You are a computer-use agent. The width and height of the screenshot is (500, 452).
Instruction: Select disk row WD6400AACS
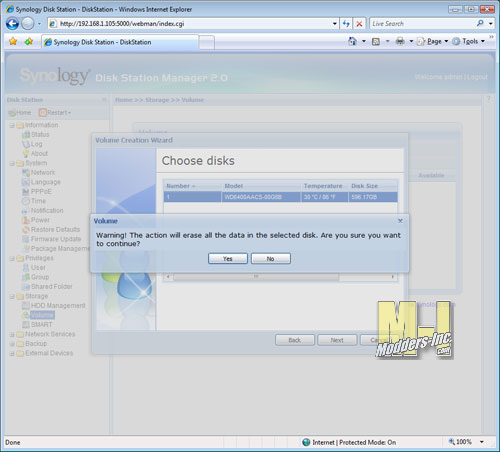pyautogui.click(x=281, y=197)
